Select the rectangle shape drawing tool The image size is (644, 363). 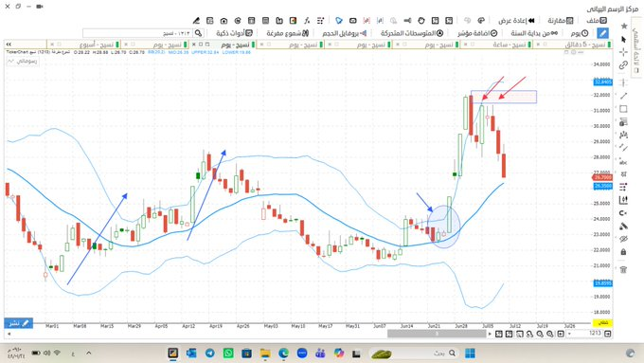point(623,109)
